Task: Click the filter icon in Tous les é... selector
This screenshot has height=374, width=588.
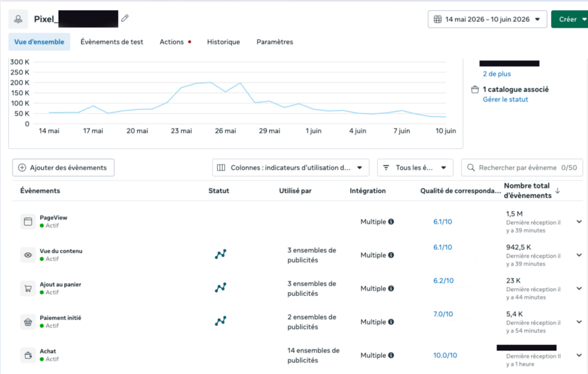Action: tap(386, 168)
